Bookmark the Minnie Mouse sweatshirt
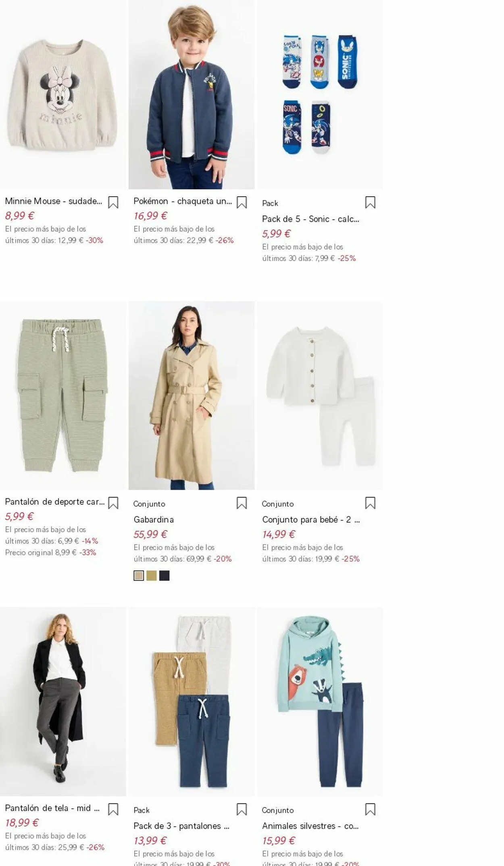This screenshot has height=866, width=504. 113,202
